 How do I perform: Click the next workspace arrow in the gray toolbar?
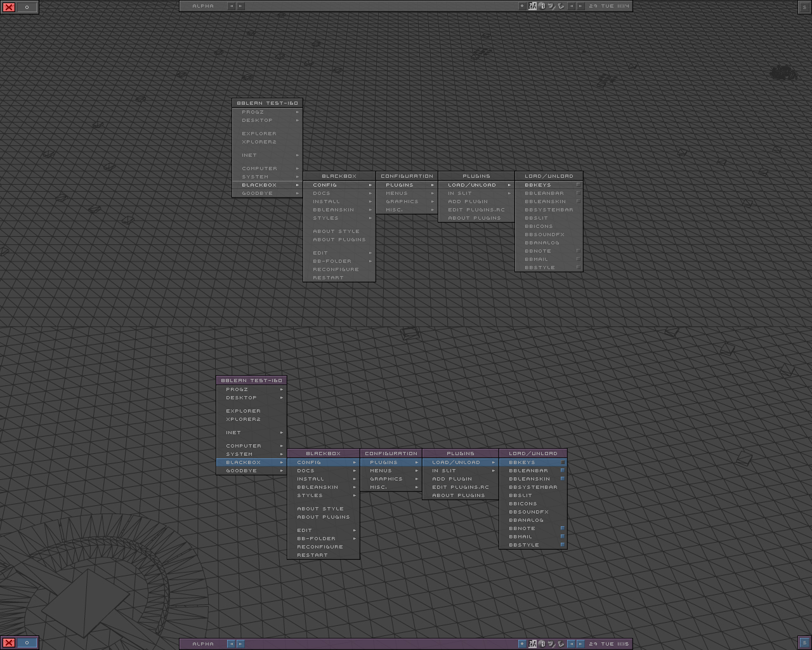click(240, 6)
